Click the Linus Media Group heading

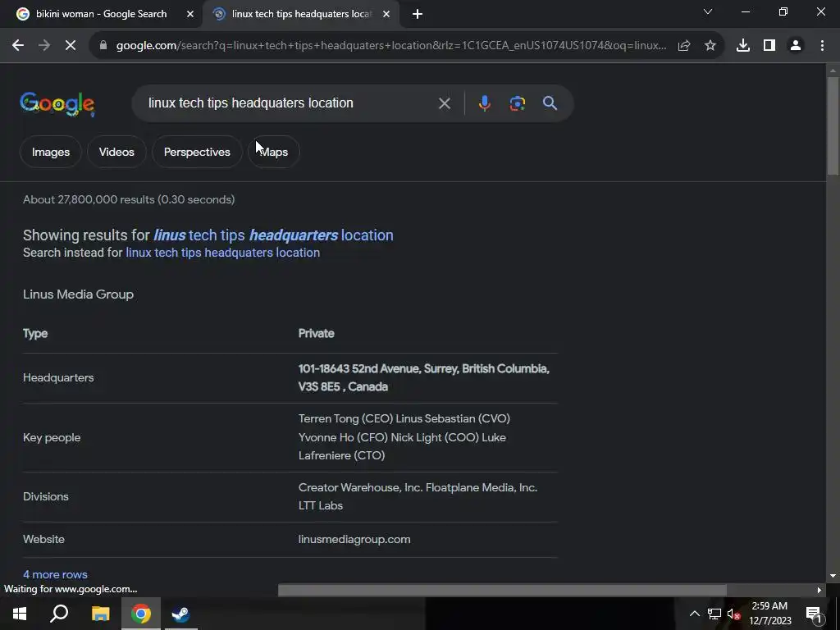78,294
